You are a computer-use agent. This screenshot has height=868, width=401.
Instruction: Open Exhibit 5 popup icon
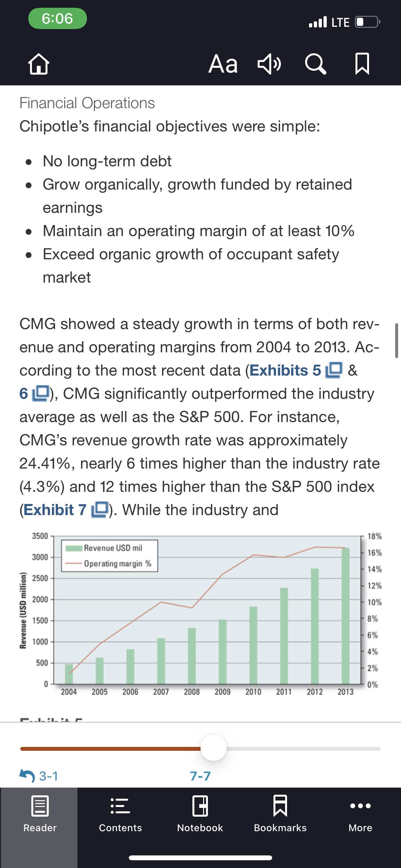334,370
